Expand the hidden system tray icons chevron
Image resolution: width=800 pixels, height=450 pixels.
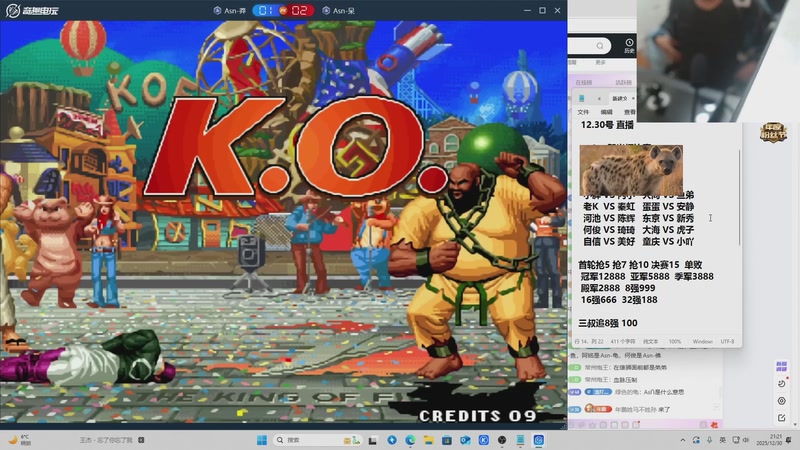pos(683,440)
